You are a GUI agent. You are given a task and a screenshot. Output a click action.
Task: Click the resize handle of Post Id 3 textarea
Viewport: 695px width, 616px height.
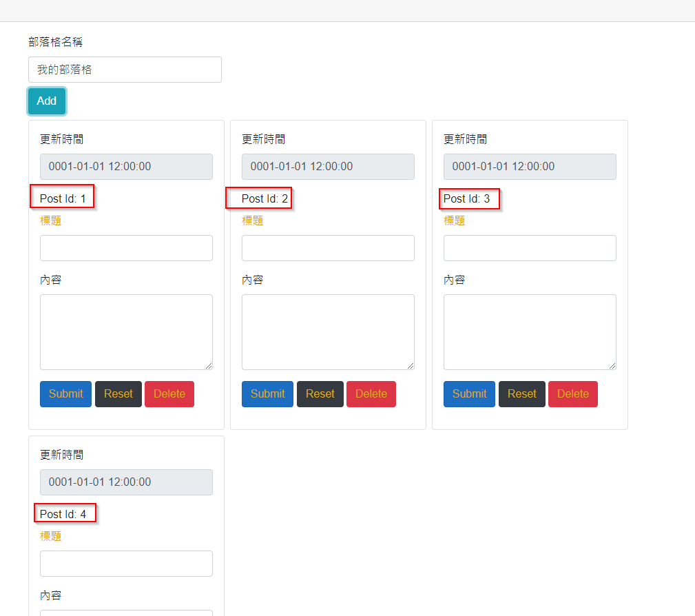(612, 366)
